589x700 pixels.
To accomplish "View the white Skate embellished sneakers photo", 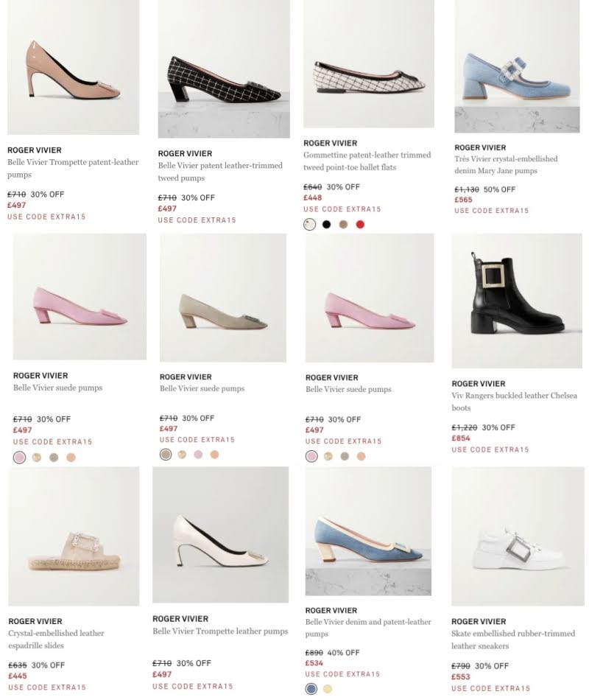I will [x=518, y=536].
